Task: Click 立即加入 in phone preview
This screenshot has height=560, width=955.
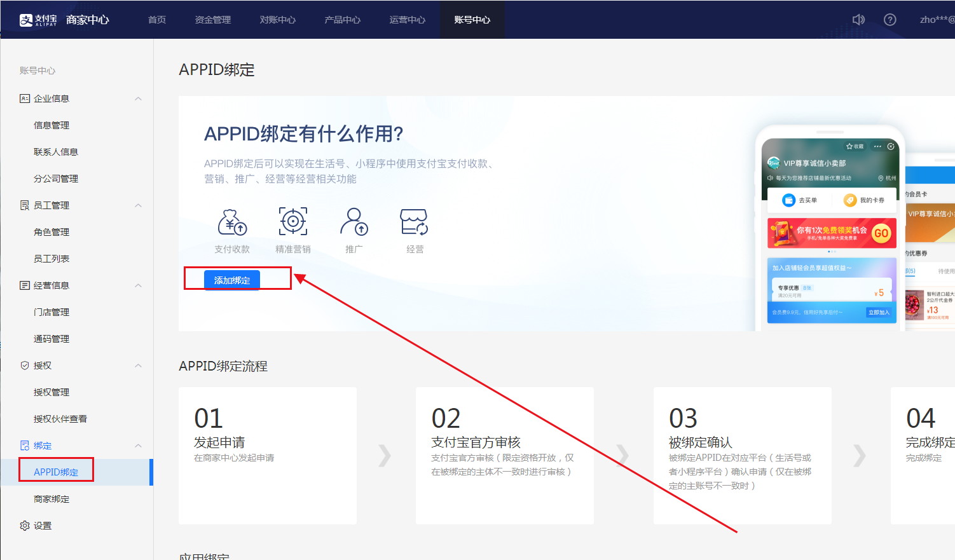Action: [x=879, y=312]
